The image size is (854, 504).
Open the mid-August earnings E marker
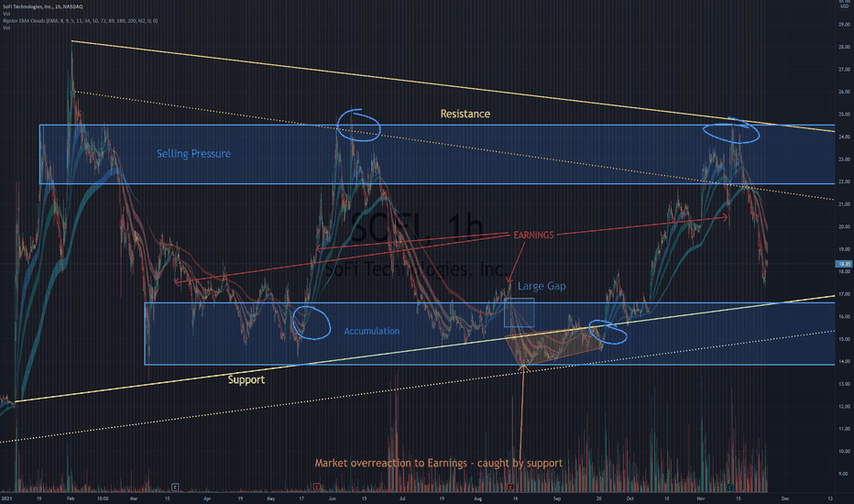click(510, 487)
